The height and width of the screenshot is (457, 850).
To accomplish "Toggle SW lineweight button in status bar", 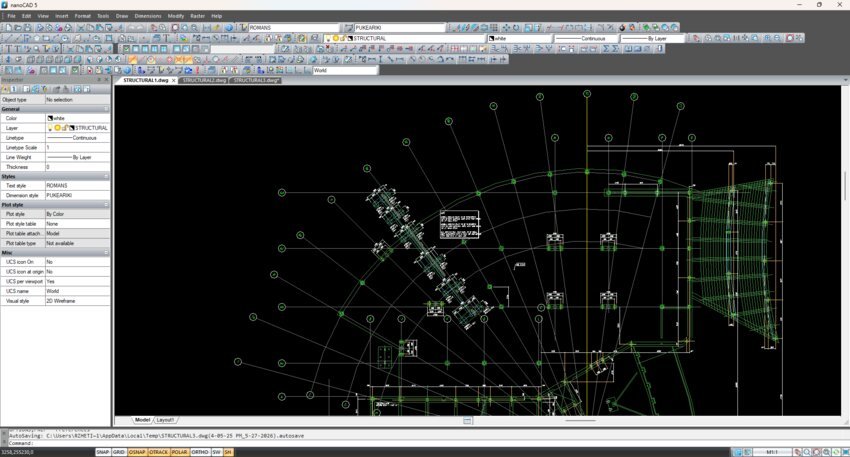I will 216,452.
